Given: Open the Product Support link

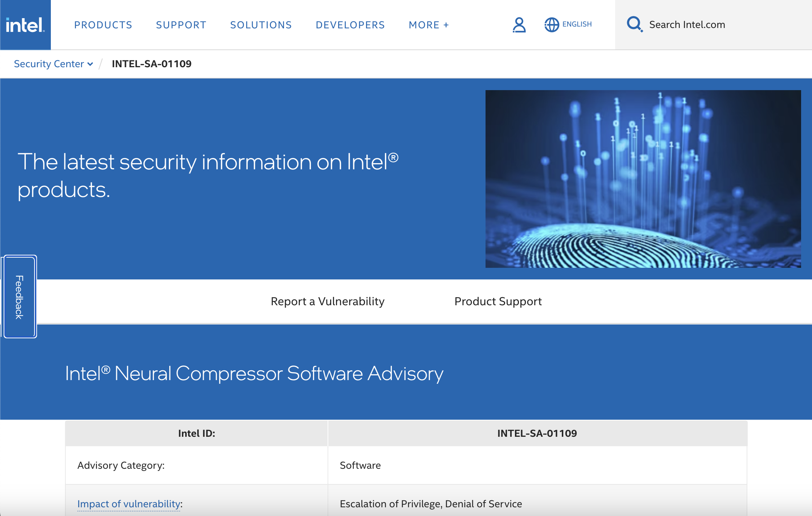Looking at the screenshot, I should point(498,301).
